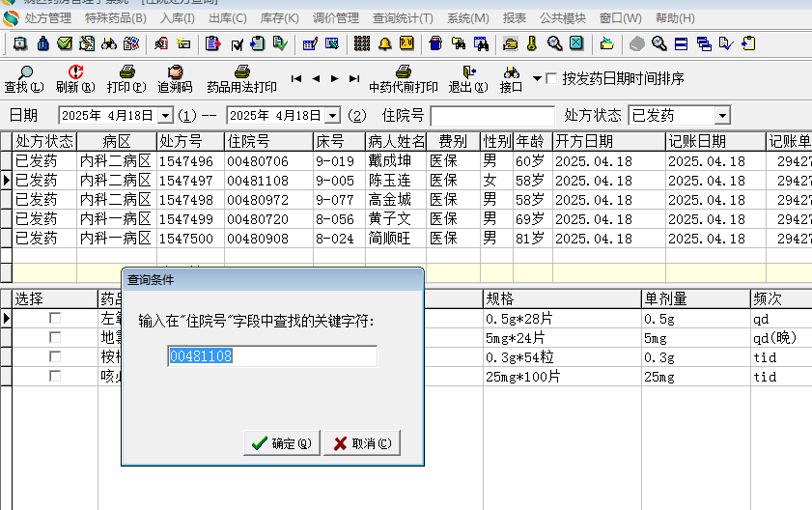
Task: Click the 开方日期 column header
Action: 609,141
